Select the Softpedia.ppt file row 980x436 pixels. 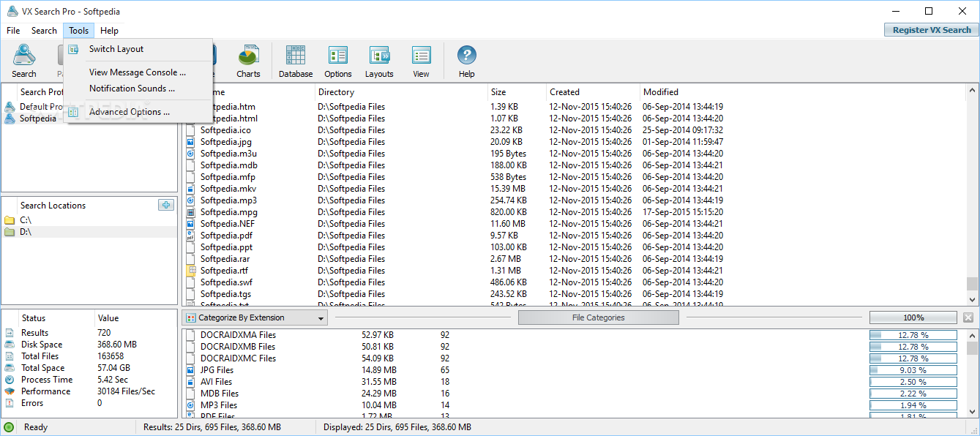click(x=574, y=247)
